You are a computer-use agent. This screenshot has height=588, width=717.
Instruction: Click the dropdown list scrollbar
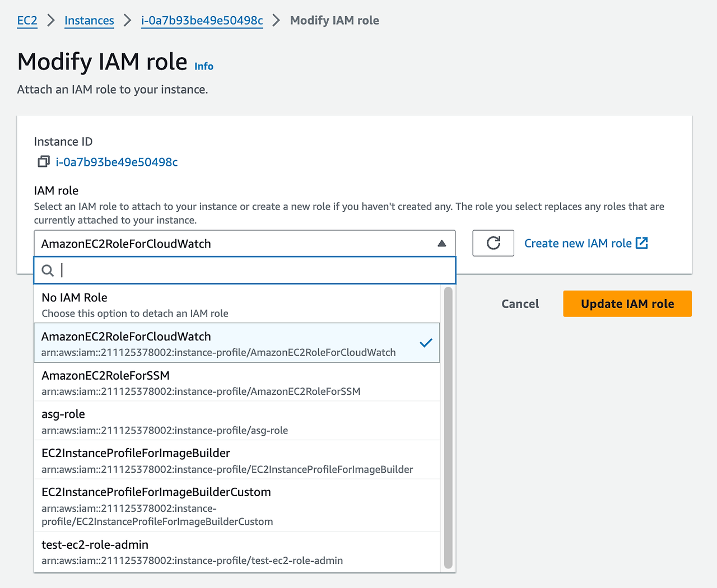[x=448, y=428]
